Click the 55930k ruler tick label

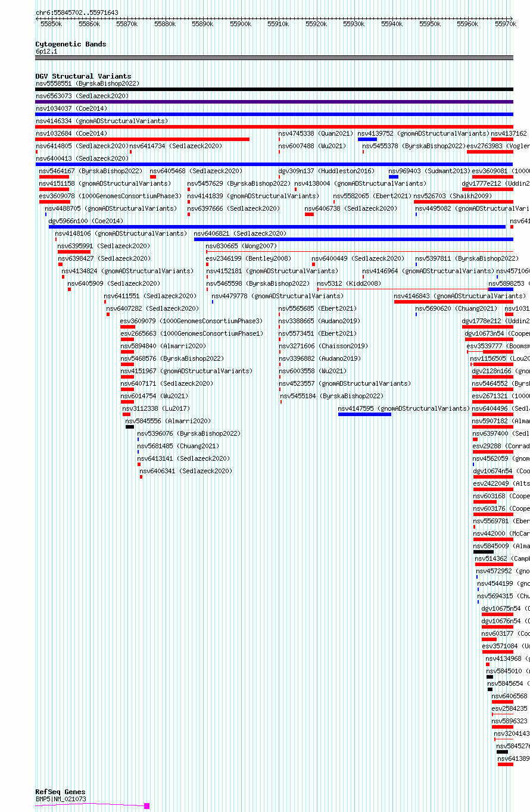(354, 24)
